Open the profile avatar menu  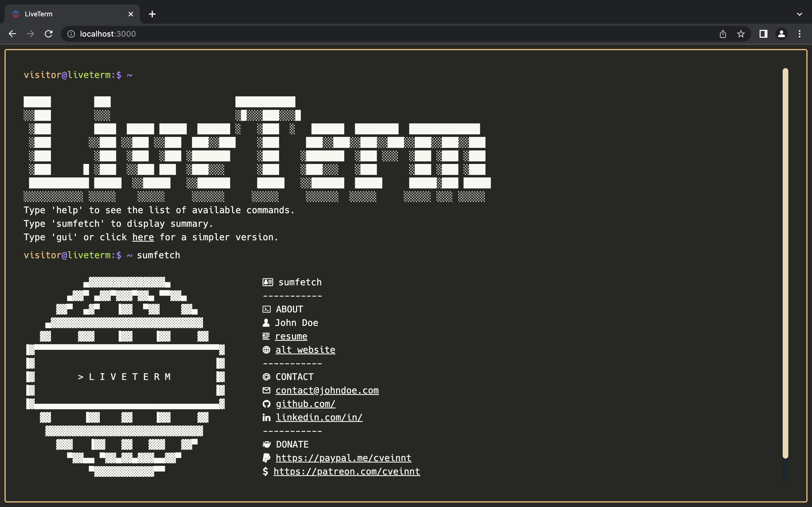point(782,34)
